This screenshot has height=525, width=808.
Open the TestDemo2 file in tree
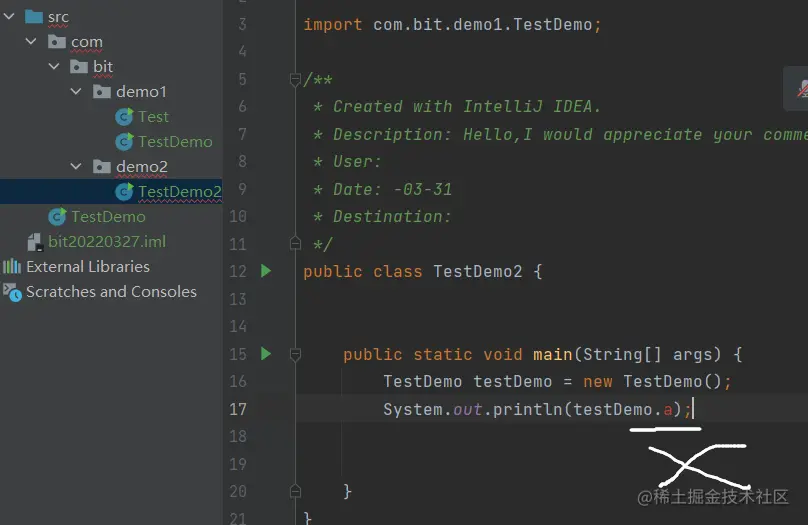tap(180, 192)
